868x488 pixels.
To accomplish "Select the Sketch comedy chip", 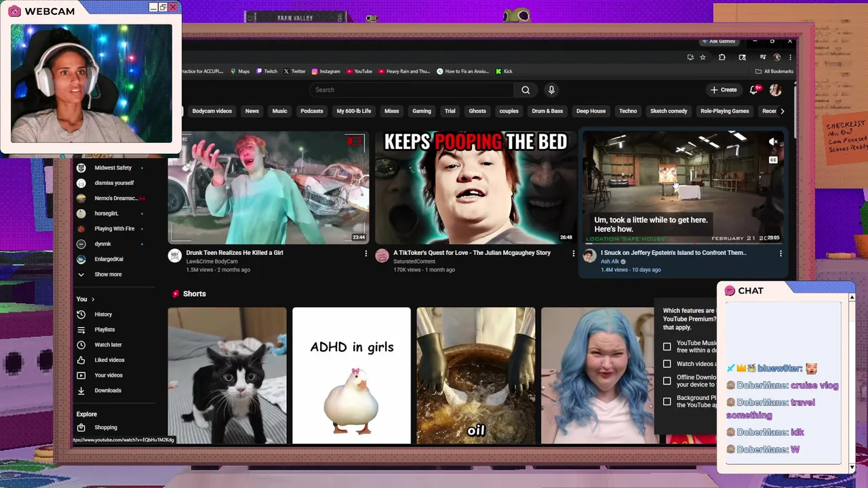I will 669,111.
